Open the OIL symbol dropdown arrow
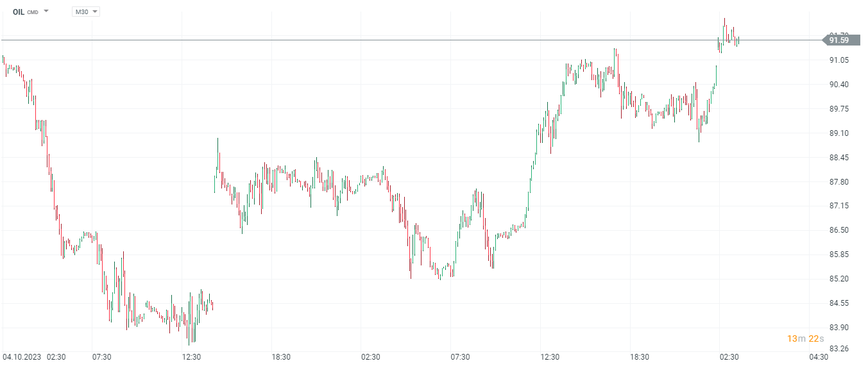 click(x=46, y=12)
